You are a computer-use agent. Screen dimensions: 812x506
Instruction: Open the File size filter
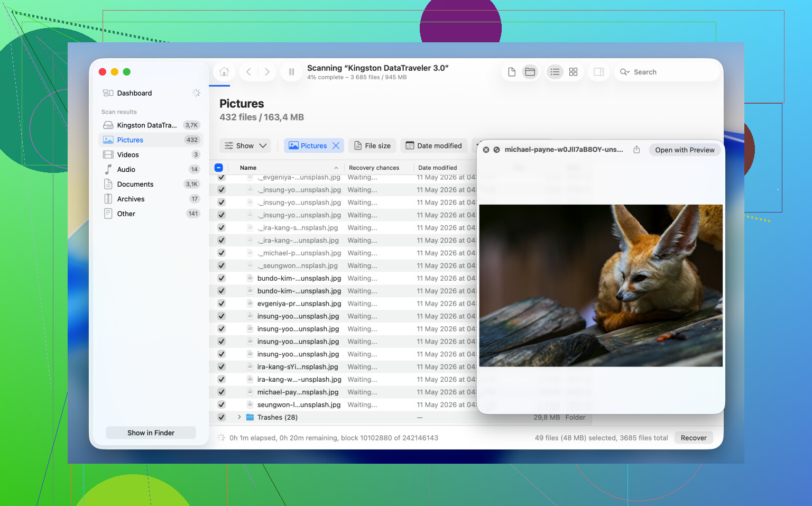pos(372,146)
